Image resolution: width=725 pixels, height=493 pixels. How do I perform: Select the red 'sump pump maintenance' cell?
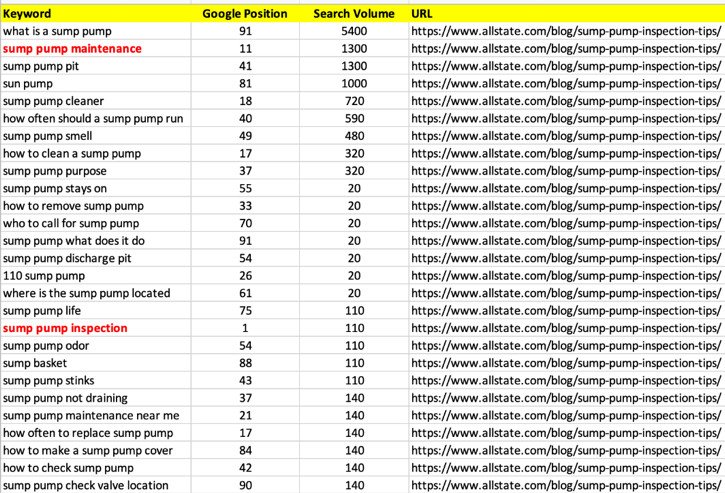(x=96, y=49)
